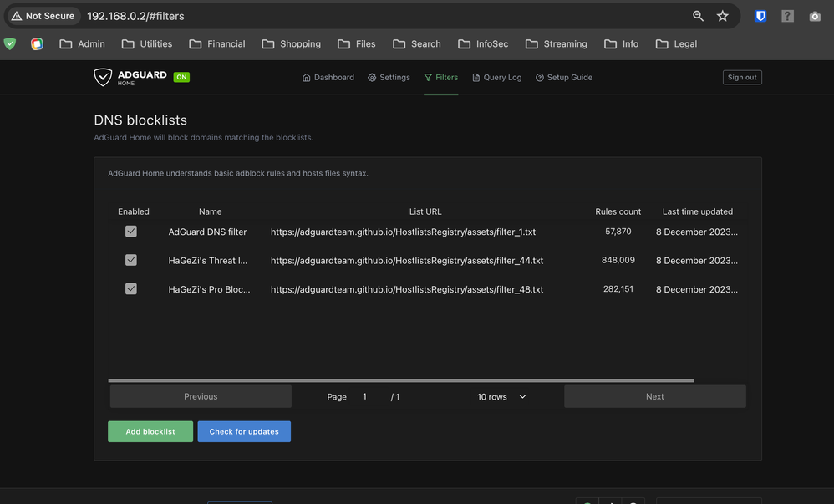Click the Sign out button
834x504 pixels.
coord(742,77)
